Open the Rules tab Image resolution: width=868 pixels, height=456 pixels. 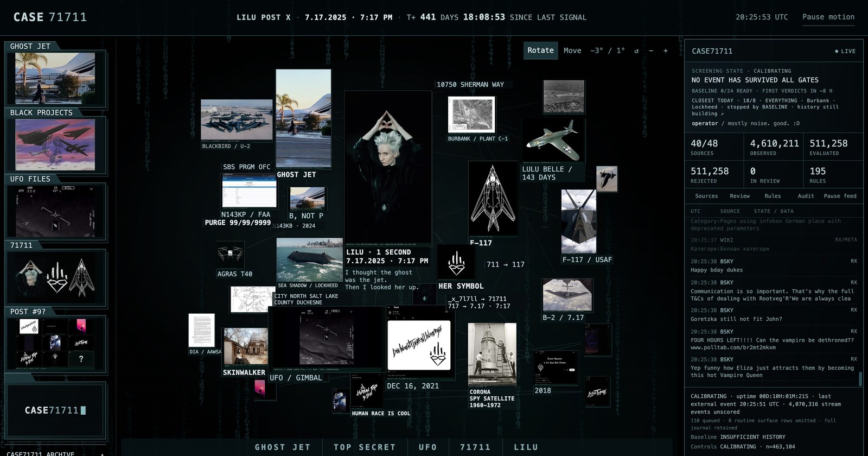[773, 196]
